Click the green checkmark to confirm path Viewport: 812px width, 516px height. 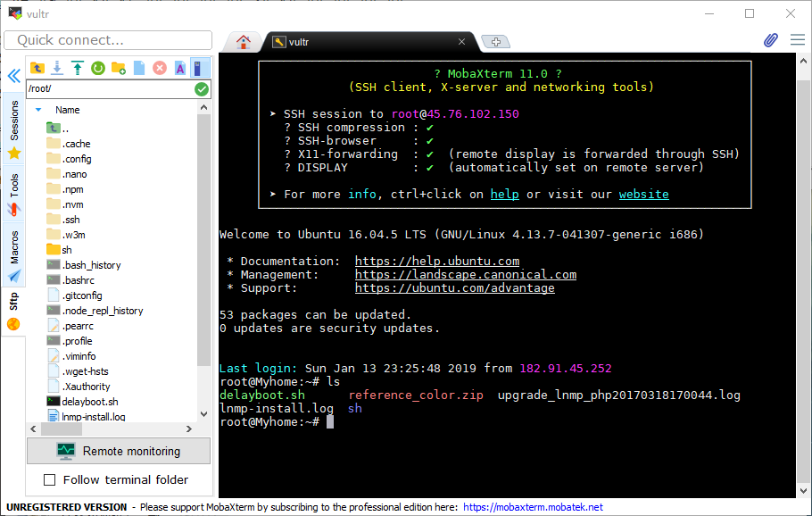tap(202, 89)
